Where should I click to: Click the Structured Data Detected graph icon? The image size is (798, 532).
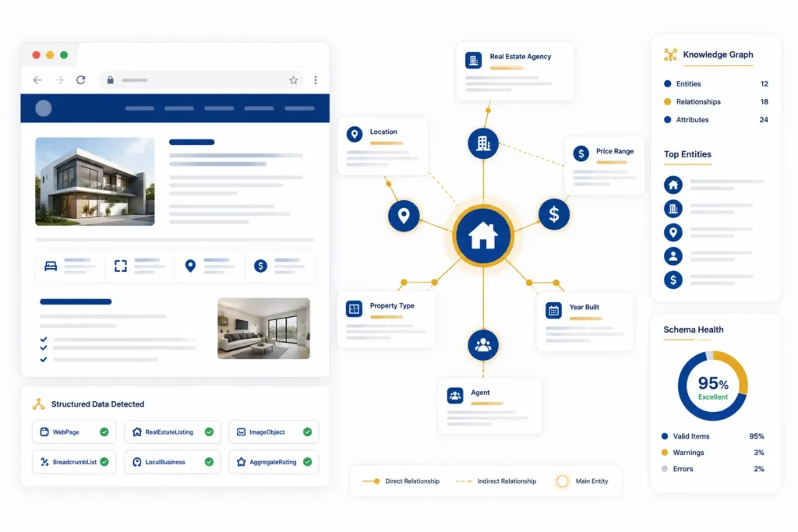pyautogui.click(x=39, y=404)
